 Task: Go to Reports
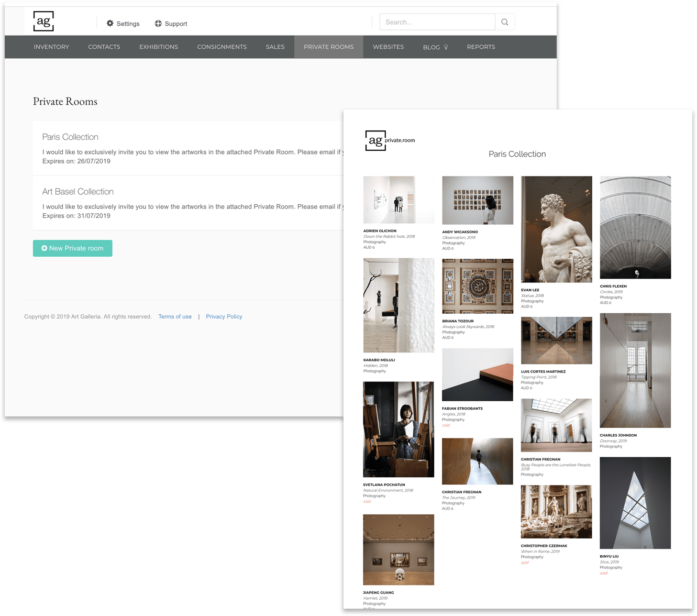click(481, 47)
